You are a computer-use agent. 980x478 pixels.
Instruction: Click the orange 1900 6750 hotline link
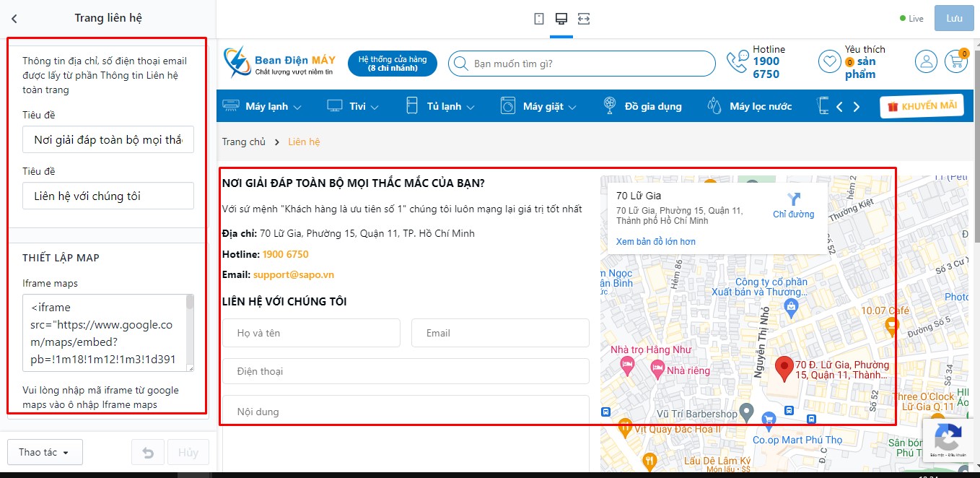point(286,254)
